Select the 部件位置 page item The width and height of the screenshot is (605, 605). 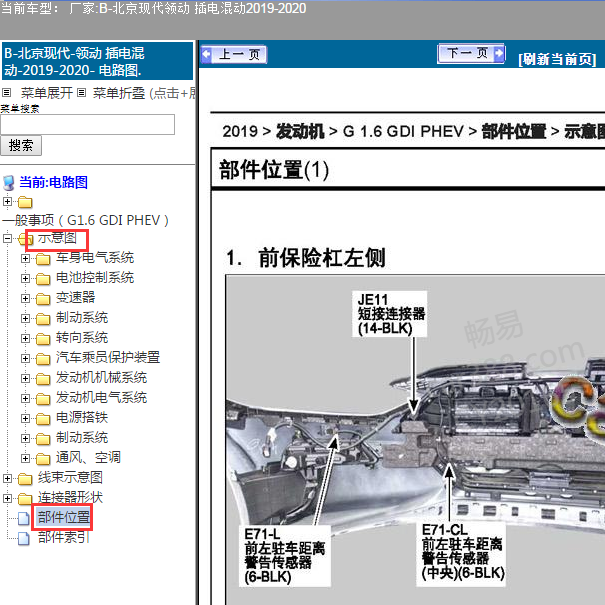(63, 517)
